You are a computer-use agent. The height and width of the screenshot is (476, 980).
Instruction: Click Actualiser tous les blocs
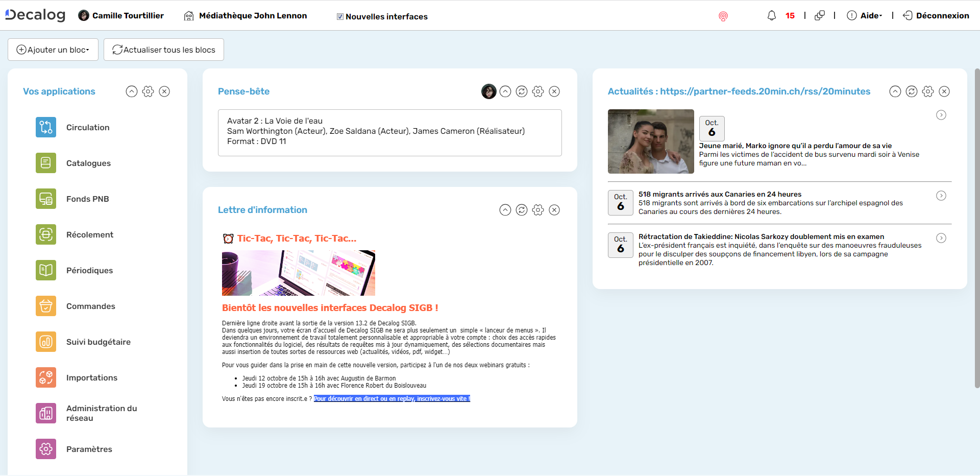pos(163,50)
